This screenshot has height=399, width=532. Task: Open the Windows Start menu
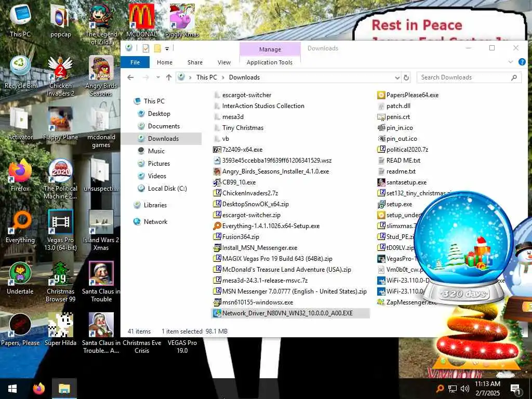point(12,389)
